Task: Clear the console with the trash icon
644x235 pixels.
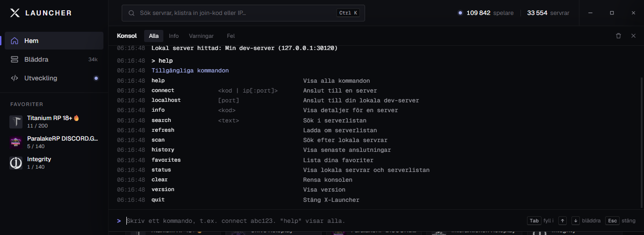Action: [x=618, y=36]
